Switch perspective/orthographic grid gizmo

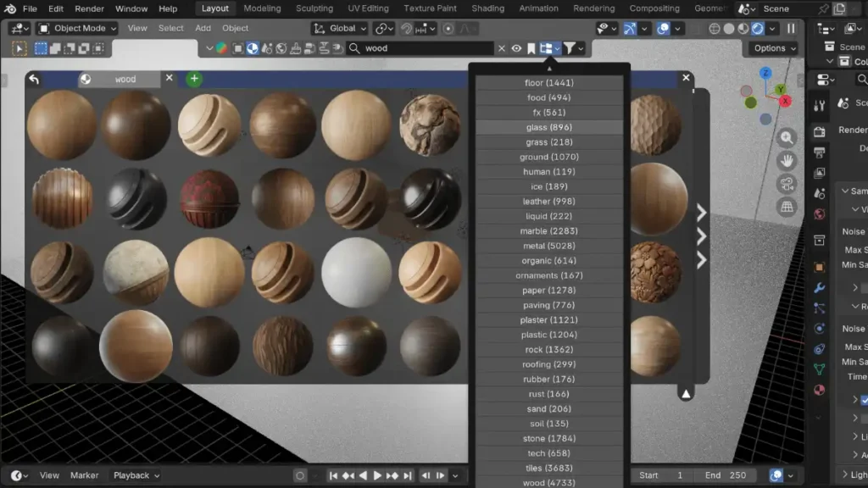tap(787, 207)
